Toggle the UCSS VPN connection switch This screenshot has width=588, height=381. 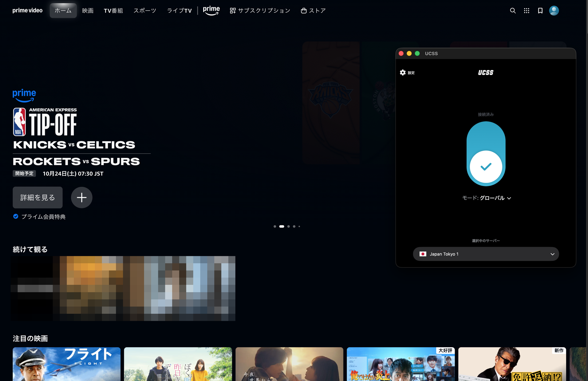[486, 154]
